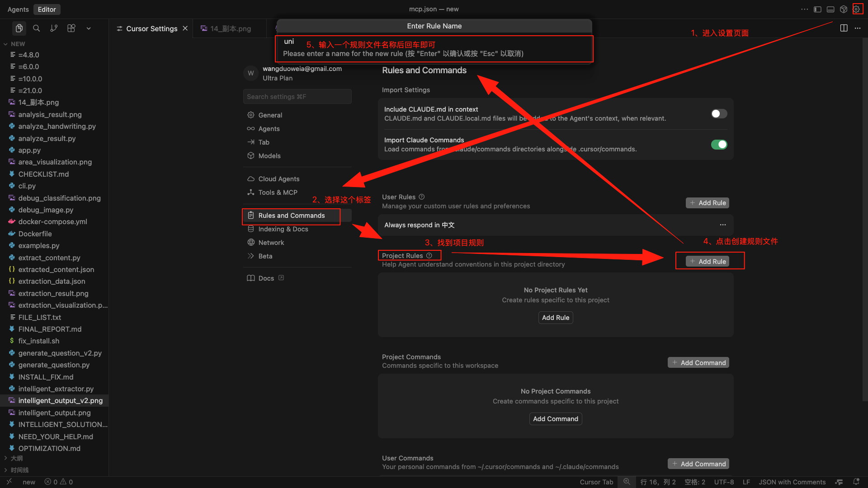Click Add Command under No Project Commands
Screen dimensions: 868x488
coord(555,419)
